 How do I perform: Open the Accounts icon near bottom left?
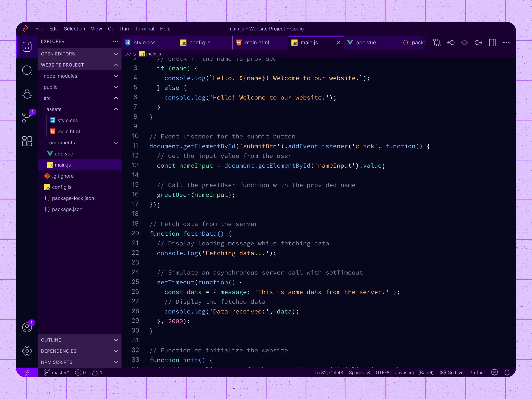[27, 327]
